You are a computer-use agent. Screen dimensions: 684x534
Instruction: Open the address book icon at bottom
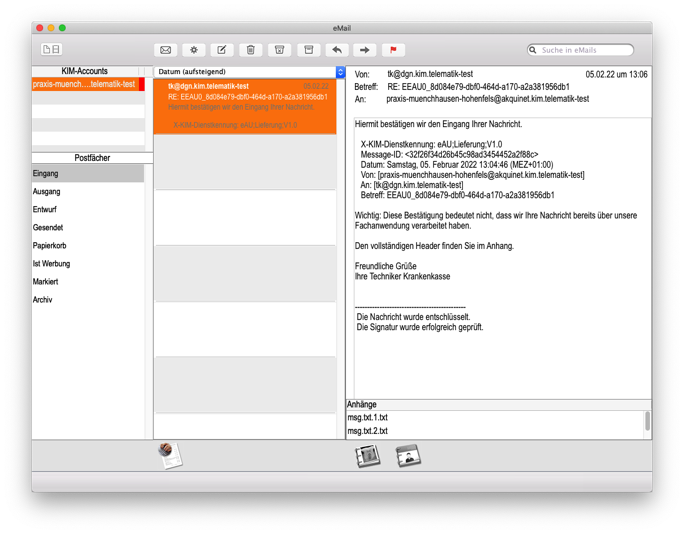coord(368,456)
